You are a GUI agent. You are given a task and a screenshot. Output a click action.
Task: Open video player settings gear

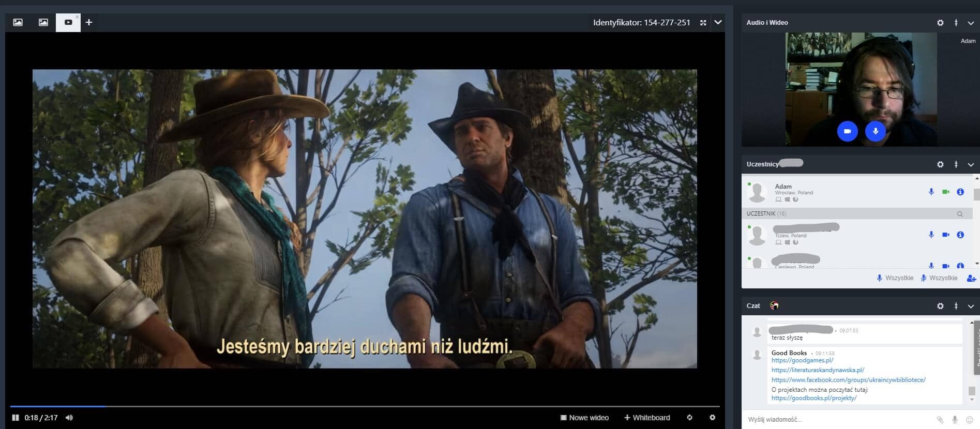(x=712, y=417)
